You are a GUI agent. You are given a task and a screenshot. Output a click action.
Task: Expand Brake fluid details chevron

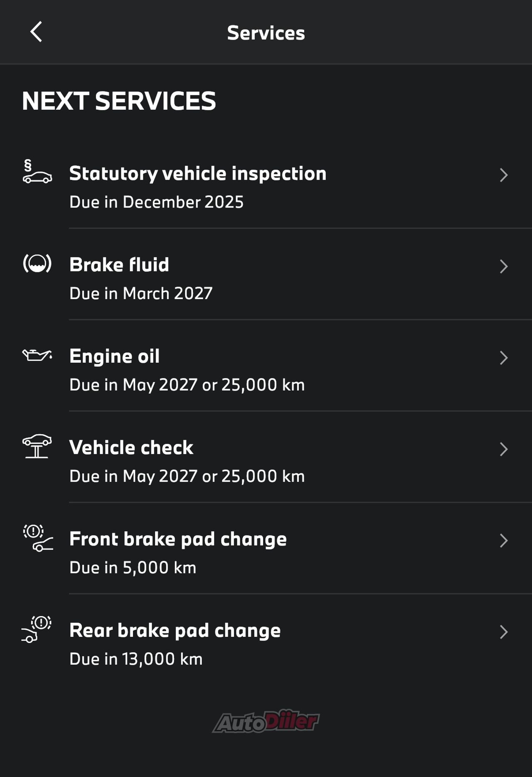click(503, 267)
